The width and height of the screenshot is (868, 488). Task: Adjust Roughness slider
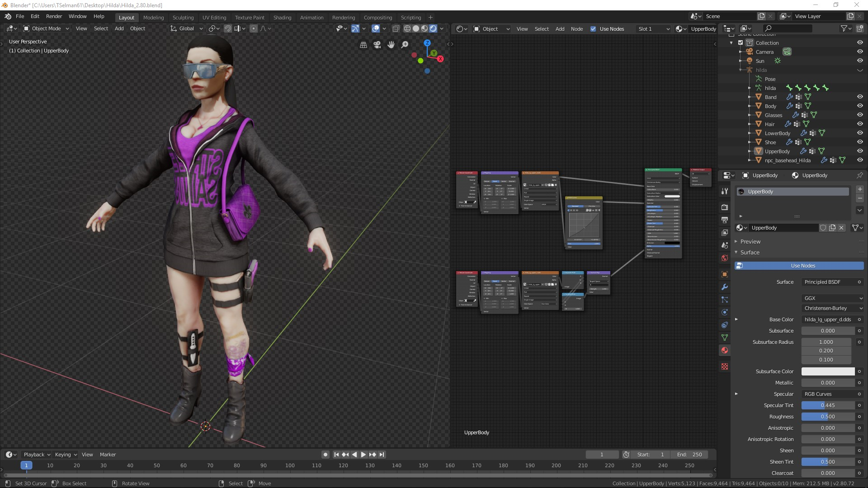coord(828,417)
